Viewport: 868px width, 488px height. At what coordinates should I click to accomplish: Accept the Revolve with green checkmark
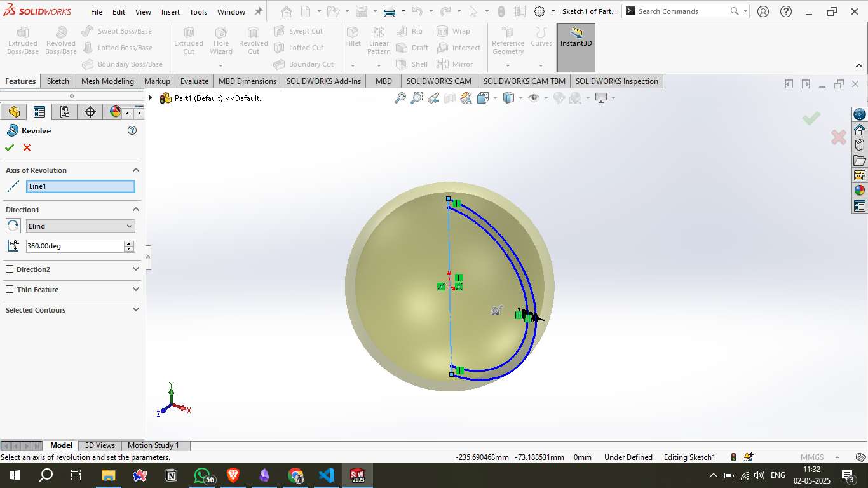pos(10,147)
